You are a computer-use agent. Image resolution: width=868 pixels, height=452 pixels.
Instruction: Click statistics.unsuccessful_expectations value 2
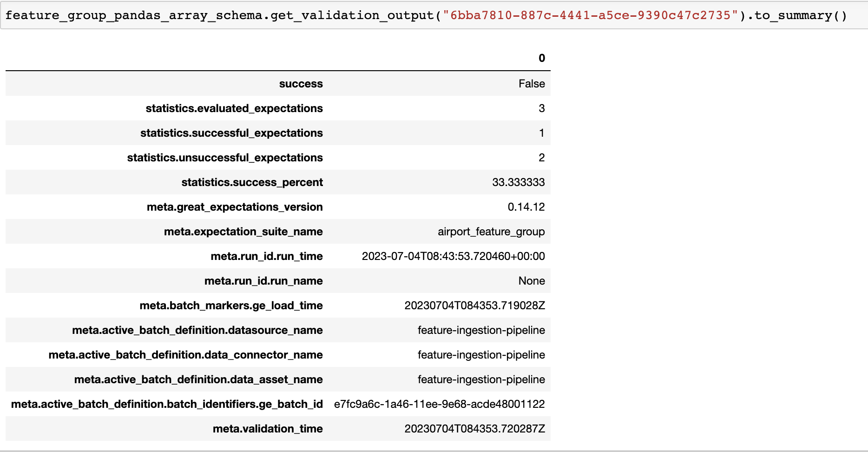(x=541, y=158)
